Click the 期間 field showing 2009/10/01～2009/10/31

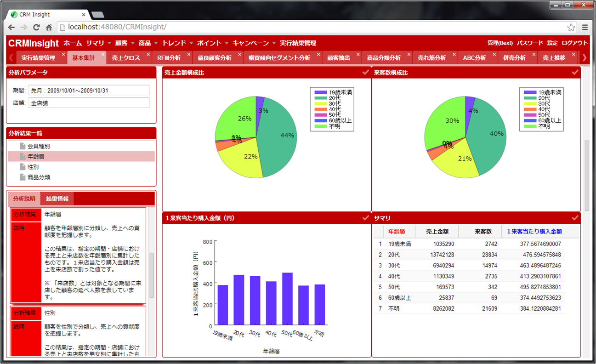click(x=89, y=90)
